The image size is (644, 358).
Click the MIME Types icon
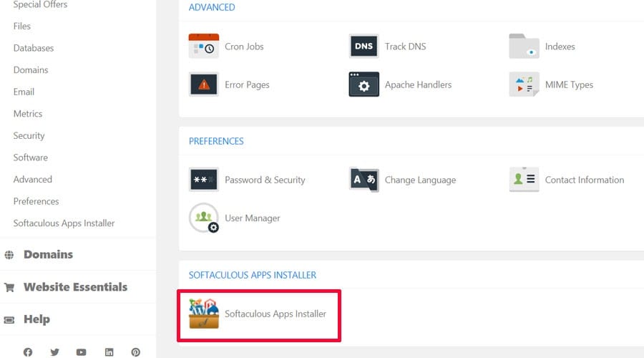point(524,84)
